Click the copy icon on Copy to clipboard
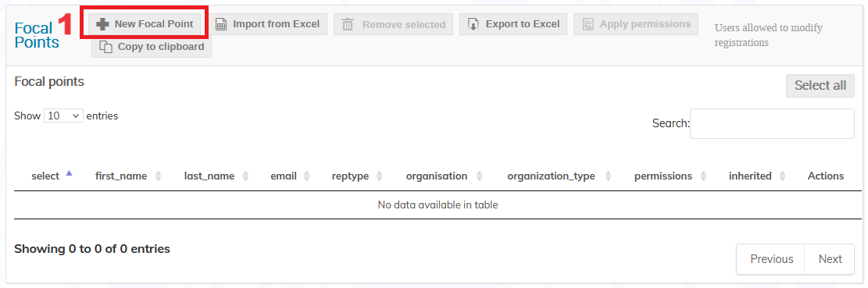 [105, 47]
